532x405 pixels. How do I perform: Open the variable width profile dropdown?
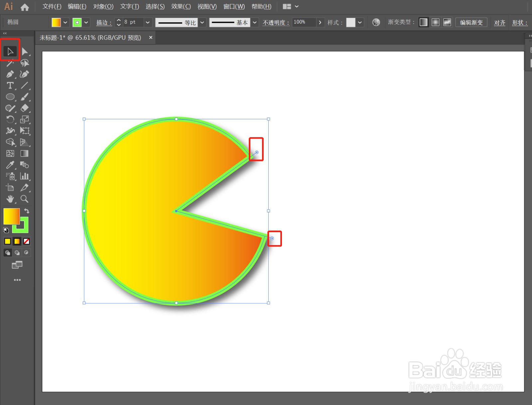click(202, 22)
